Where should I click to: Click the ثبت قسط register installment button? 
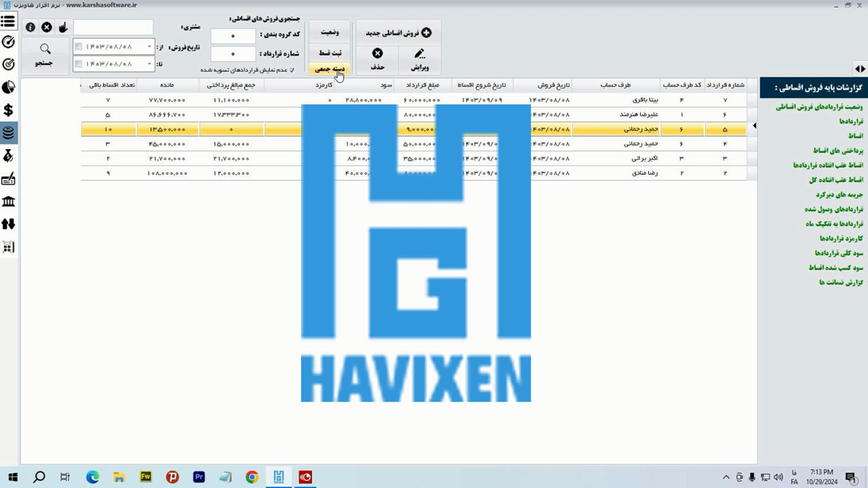coord(330,53)
